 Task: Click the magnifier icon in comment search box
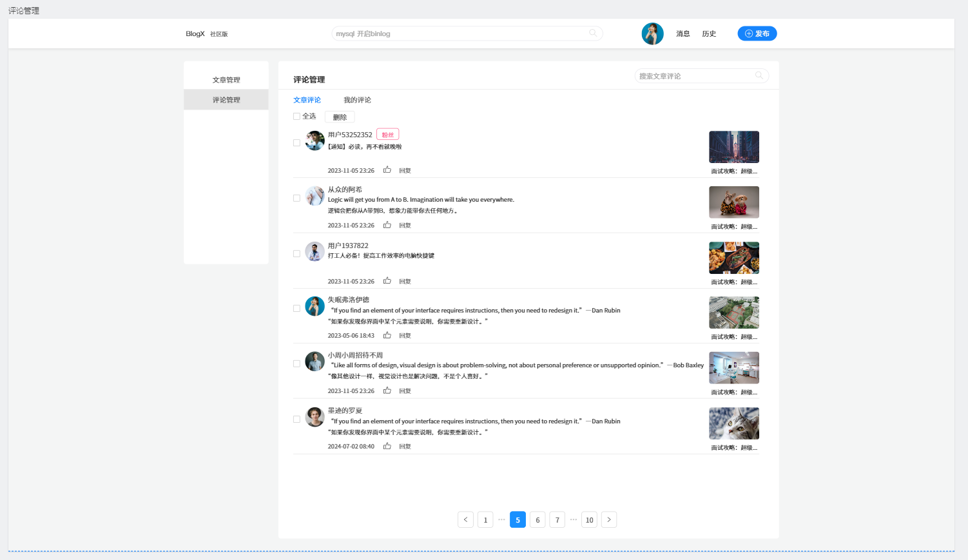point(759,76)
